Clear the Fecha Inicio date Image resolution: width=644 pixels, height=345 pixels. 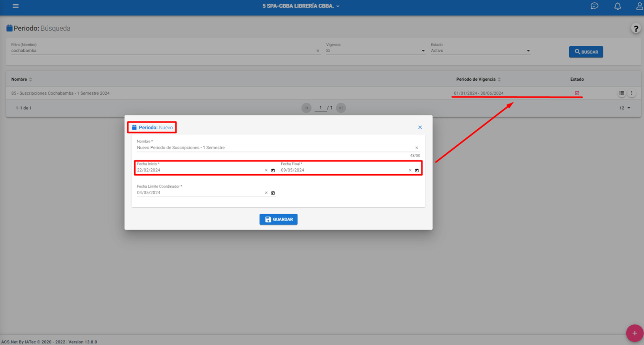[x=266, y=170]
